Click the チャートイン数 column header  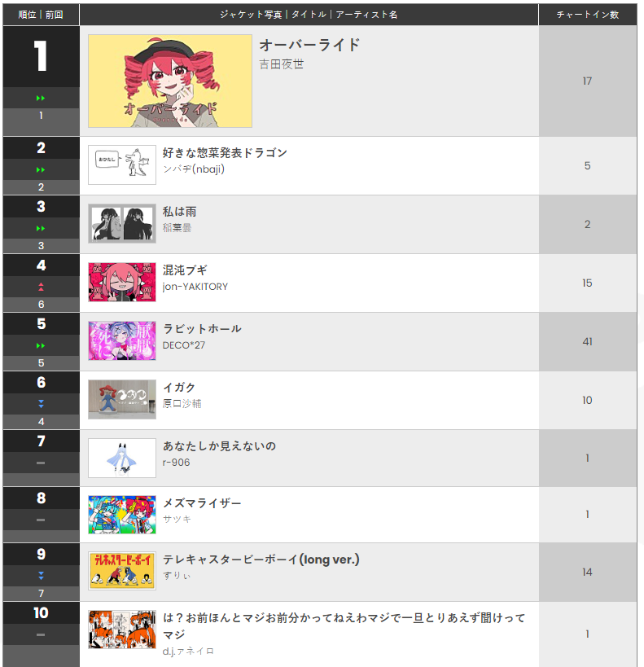[x=588, y=15]
